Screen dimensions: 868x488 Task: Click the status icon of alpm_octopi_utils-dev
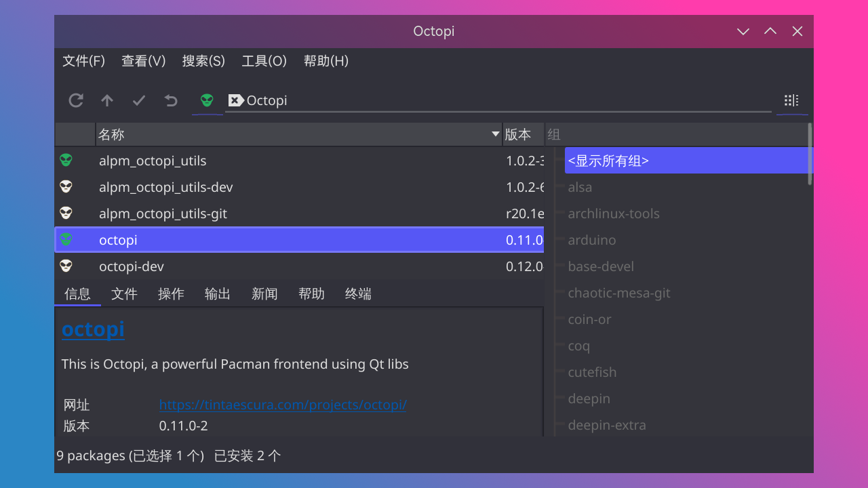(x=66, y=187)
